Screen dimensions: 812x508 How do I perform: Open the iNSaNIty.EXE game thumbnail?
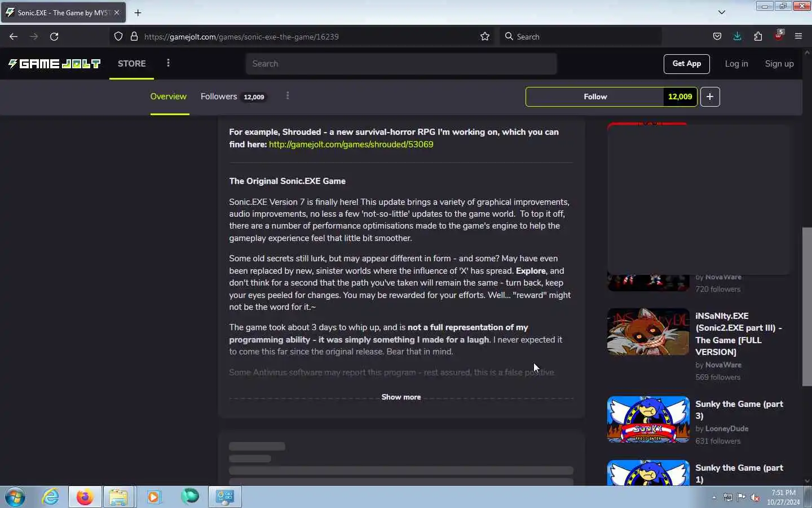coord(648,332)
